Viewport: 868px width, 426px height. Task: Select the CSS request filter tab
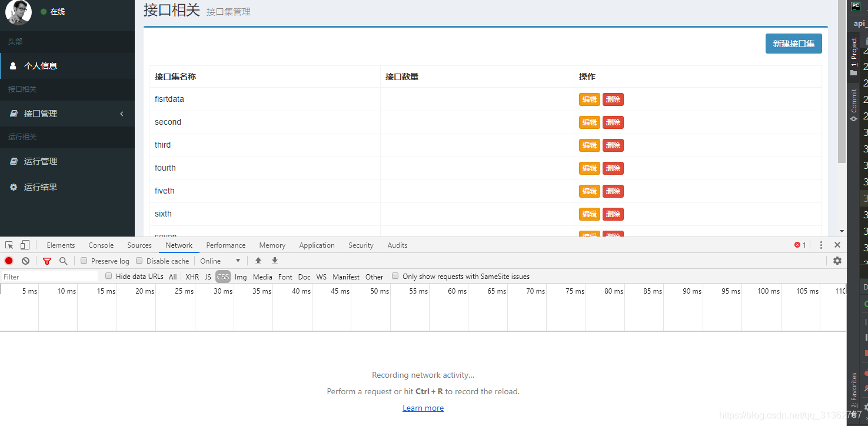(222, 276)
